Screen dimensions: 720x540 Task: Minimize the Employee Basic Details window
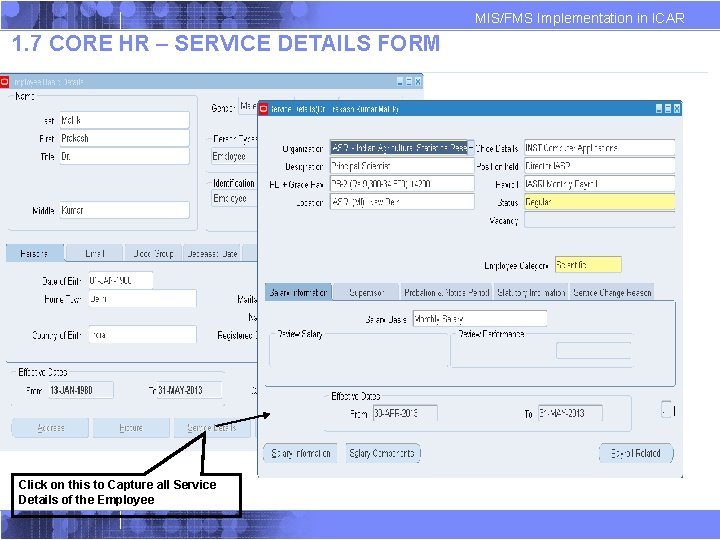[400, 81]
